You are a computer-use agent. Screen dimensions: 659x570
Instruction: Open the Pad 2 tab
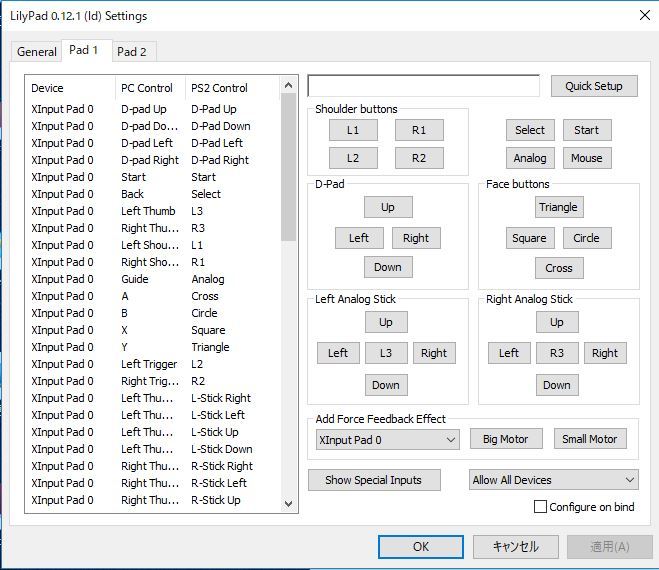[131, 52]
